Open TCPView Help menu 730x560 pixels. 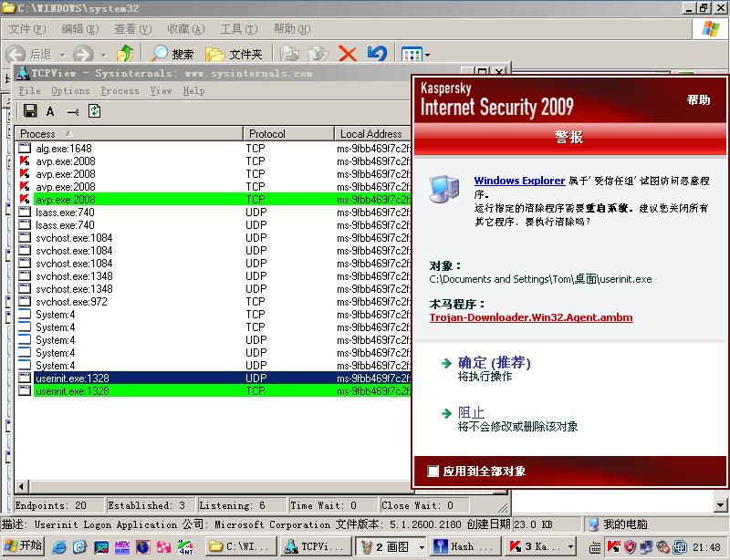[x=193, y=91]
